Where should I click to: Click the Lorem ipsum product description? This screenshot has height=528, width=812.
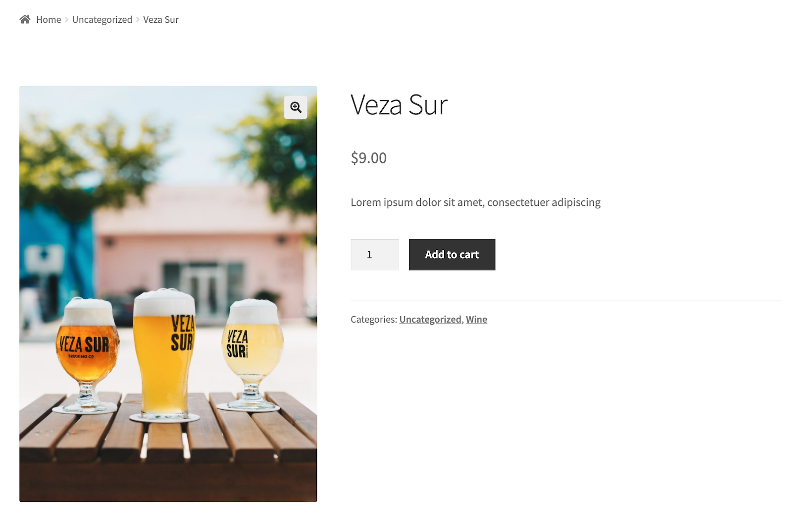coord(476,202)
